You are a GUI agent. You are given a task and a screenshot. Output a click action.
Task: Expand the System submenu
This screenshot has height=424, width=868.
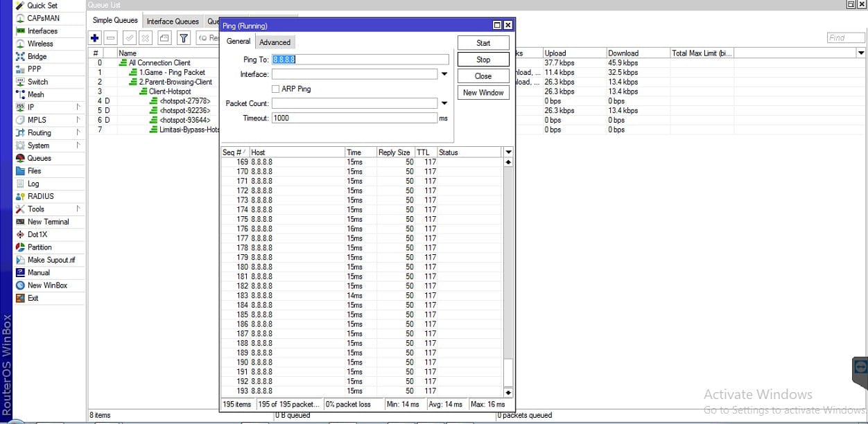(78, 145)
